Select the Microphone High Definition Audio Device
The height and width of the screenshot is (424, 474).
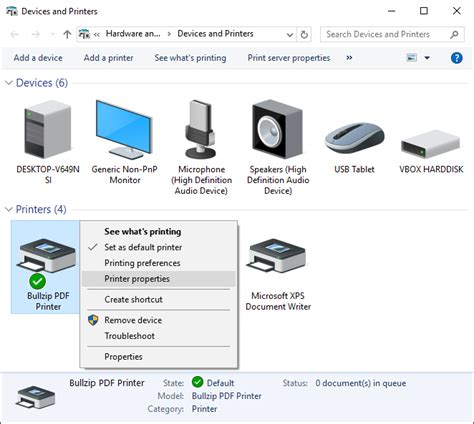click(x=201, y=129)
